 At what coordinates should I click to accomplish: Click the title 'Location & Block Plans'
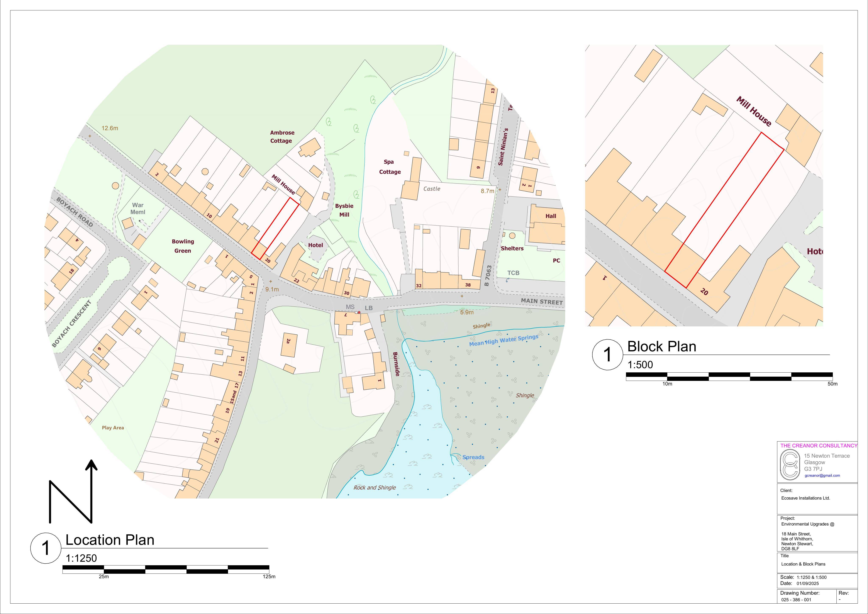(x=803, y=564)
